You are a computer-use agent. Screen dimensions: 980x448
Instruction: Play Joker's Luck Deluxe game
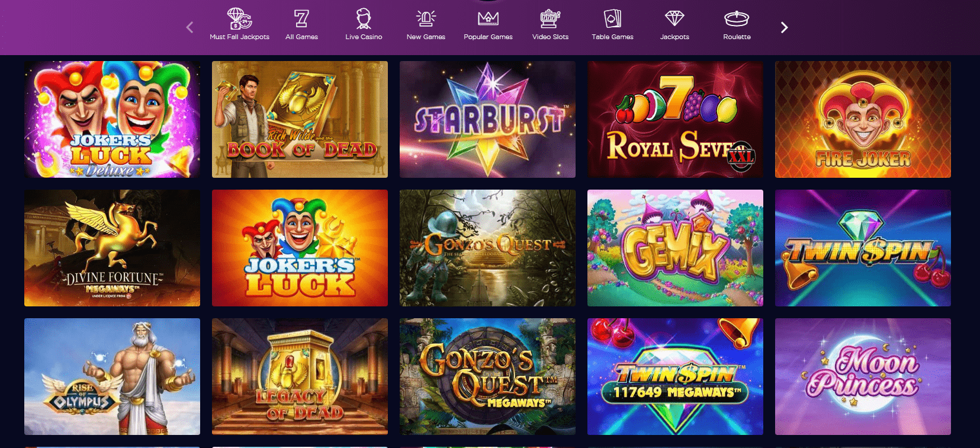point(112,119)
